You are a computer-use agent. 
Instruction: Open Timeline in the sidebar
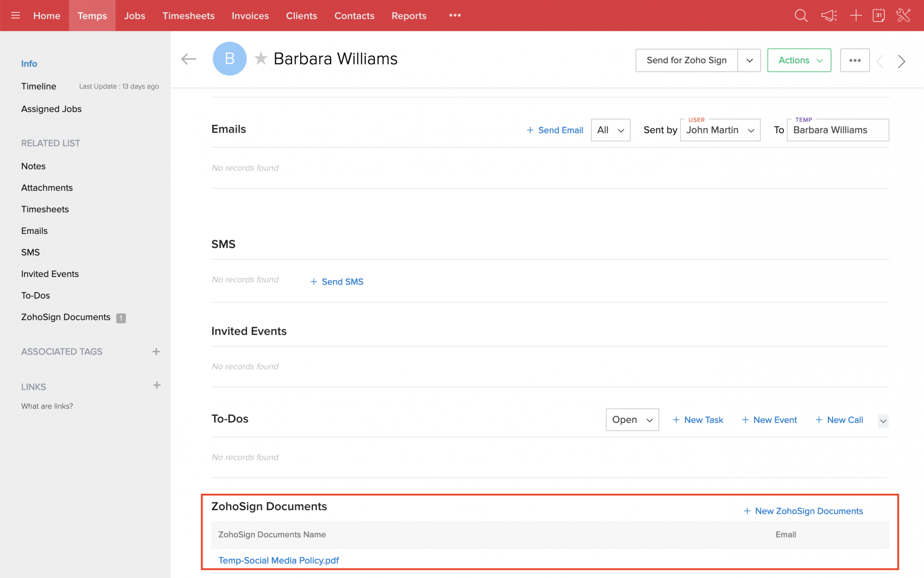pyautogui.click(x=39, y=86)
